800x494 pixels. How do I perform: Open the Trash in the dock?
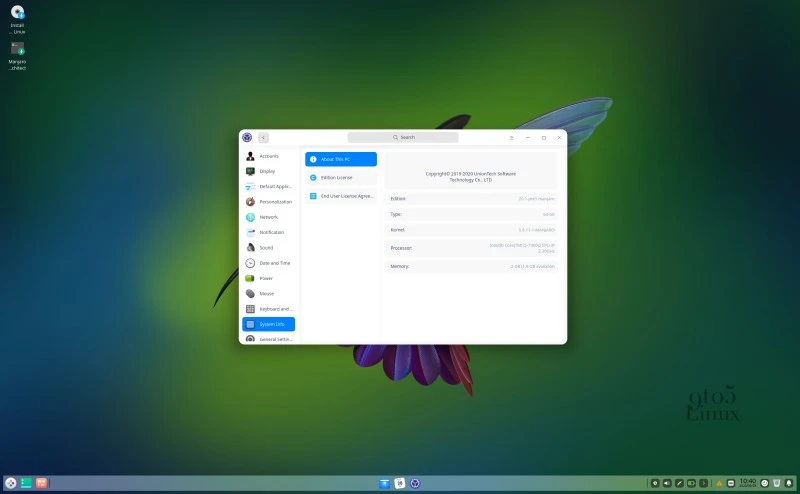[777, 483]
